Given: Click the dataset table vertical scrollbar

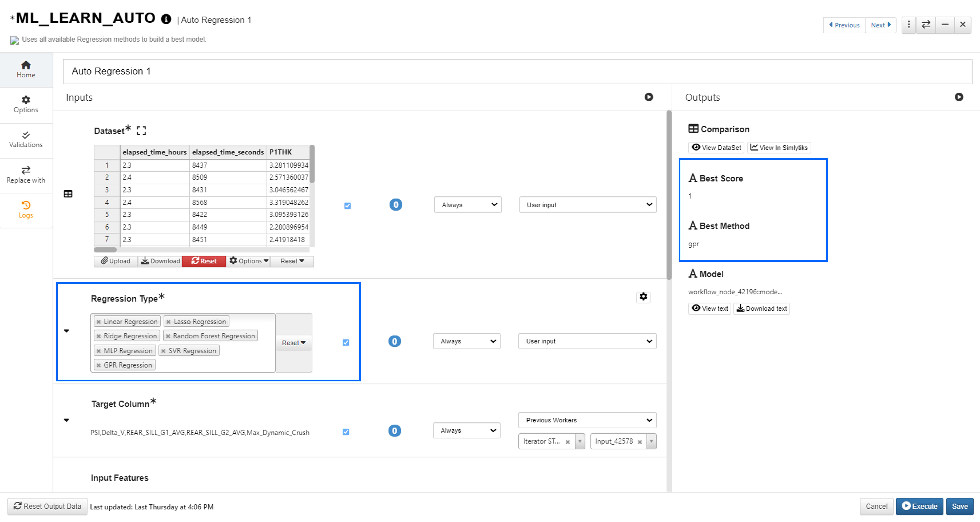Looking at the screenshot, I should (312, 164).
